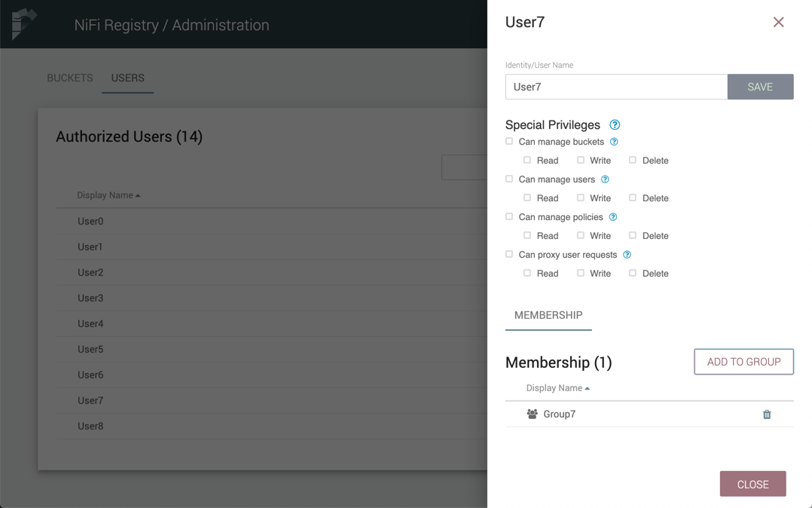The image size is (812, 508).
Task: Select the MEMBERSHIP tab
Action: (x=548, y=315)
